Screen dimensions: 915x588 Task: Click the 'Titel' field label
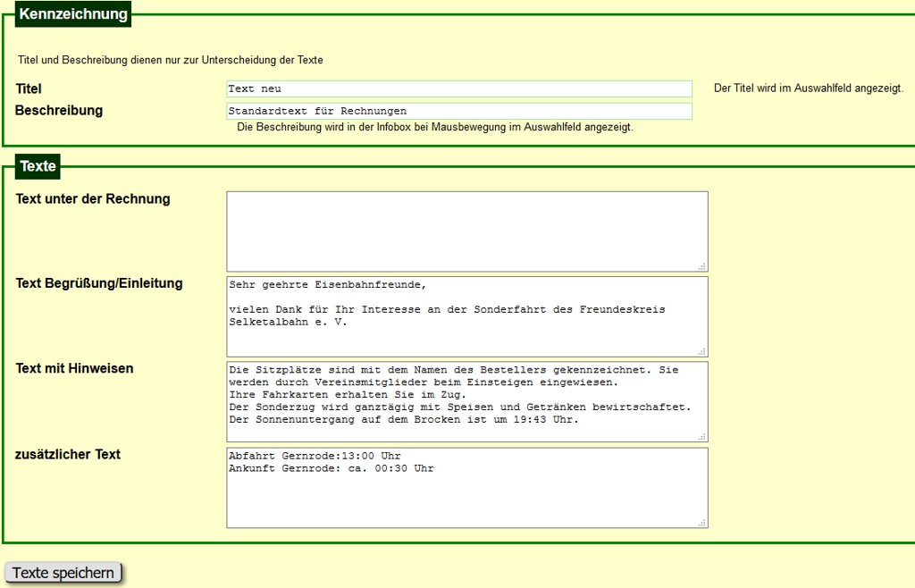29,88
